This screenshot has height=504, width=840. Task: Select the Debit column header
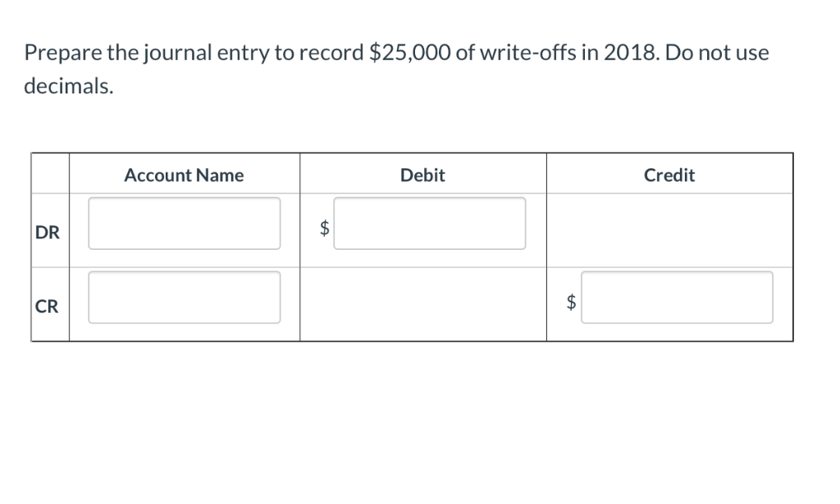pyautogui.click(x=422, y=175)
